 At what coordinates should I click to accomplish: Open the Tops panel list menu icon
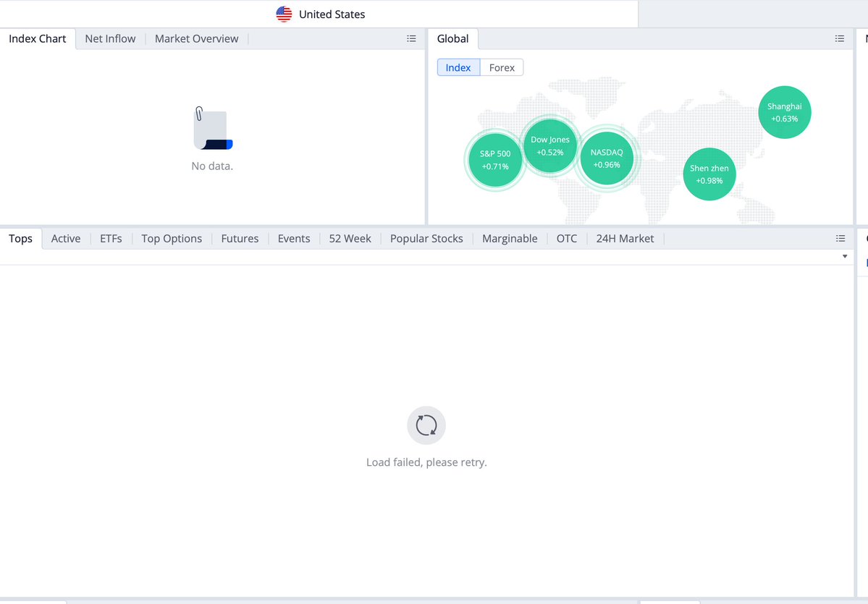coord(840,239)
